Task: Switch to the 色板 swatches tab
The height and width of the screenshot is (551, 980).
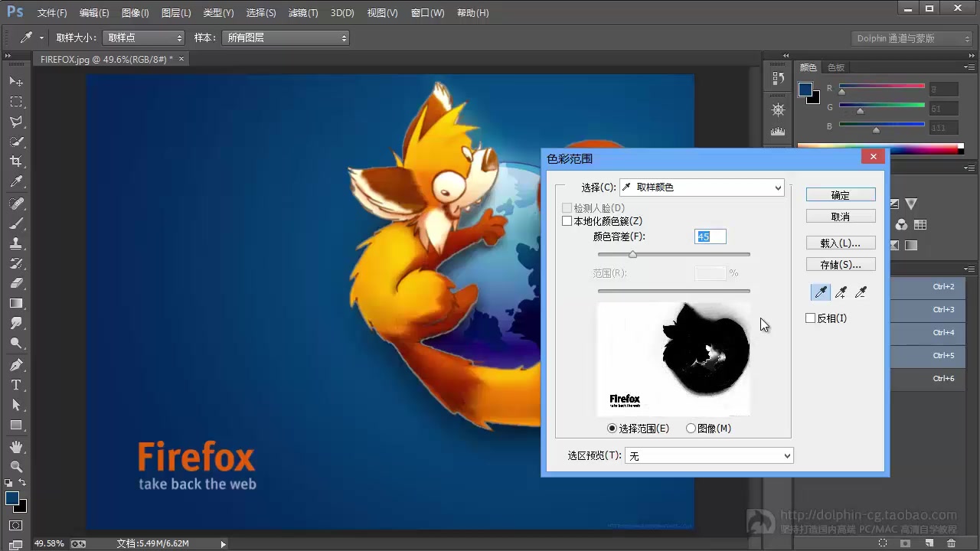Action: pos(836,68)
